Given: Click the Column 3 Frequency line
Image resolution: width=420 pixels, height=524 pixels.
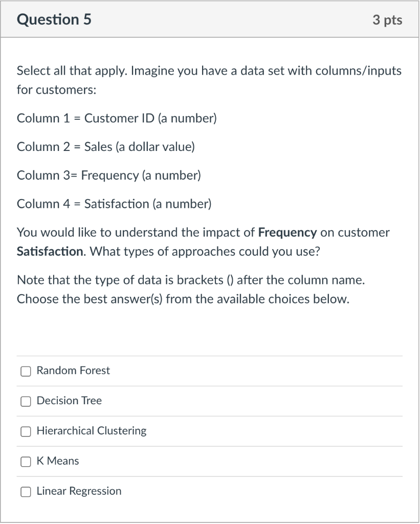Looking at the screenshot, I should click(x=108, y=176).
